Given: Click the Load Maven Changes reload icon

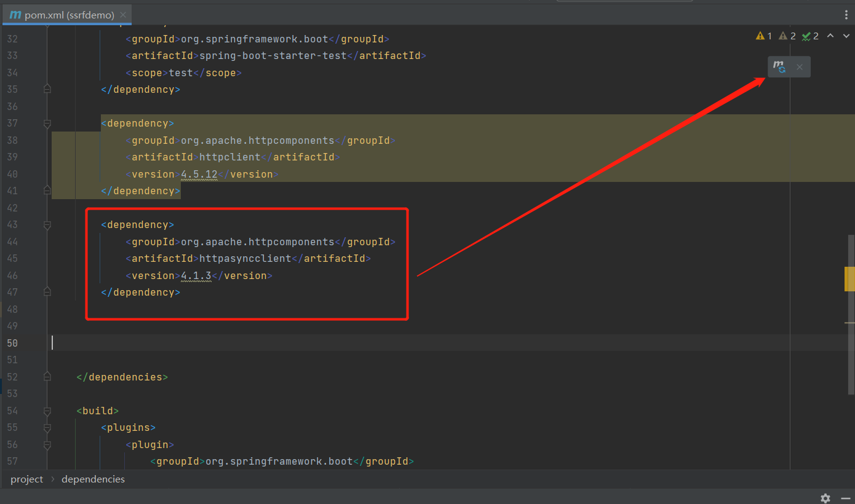Looking at the screenshot, I should [x=779, y=67].
